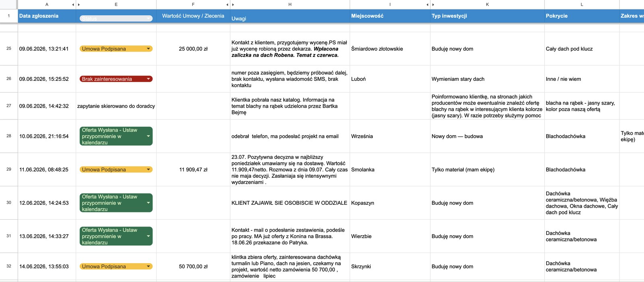644x282 pixels.
Task: Select row 30 by its row number
Action: (x=9, y=203)
